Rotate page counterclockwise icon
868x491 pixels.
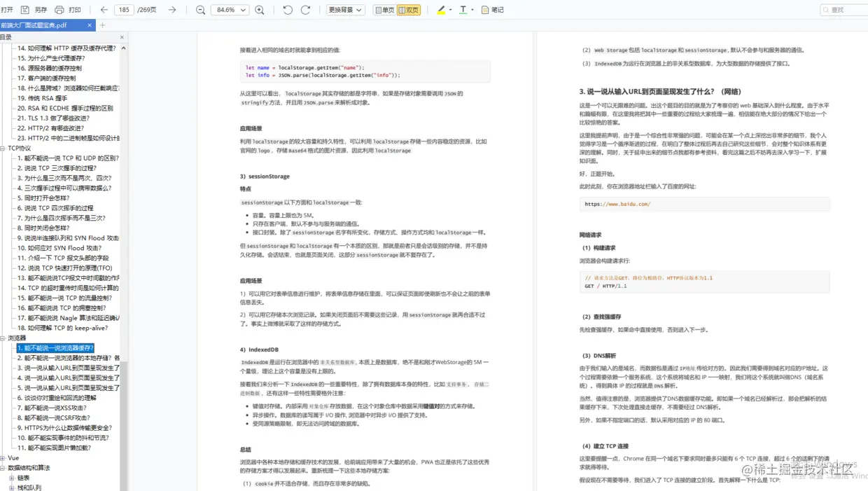coord(288,10)
